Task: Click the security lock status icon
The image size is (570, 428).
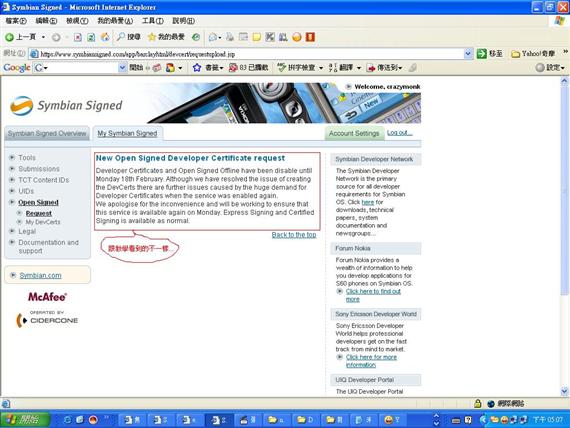Action: pyautogui.click(x=477, y=403)
